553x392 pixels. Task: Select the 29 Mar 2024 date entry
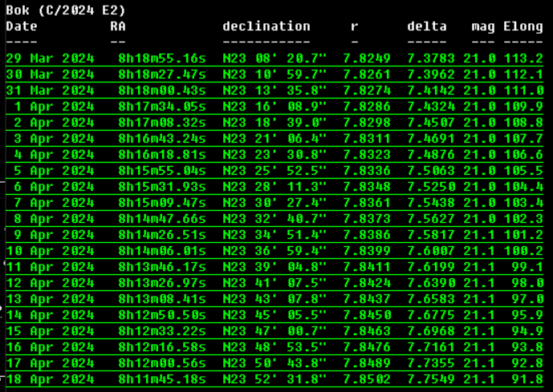[x=50, y=59]
